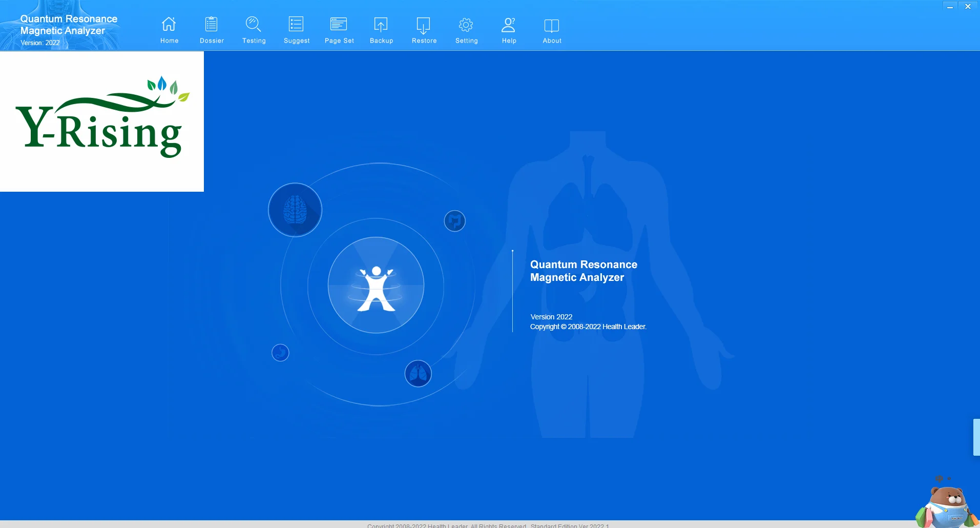
Task: Start Testing via the magnifier icon
Action: (x=254, y=25)
